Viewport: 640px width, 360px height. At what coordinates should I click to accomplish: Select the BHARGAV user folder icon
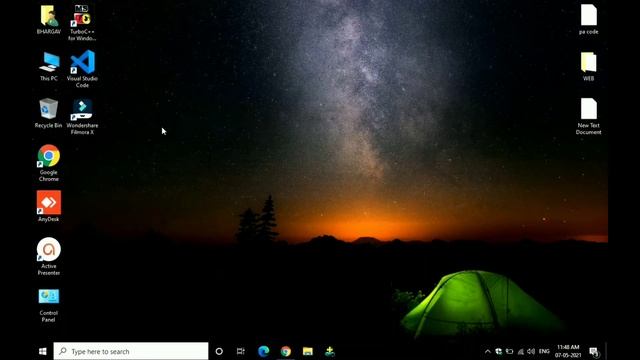point(49,20)
